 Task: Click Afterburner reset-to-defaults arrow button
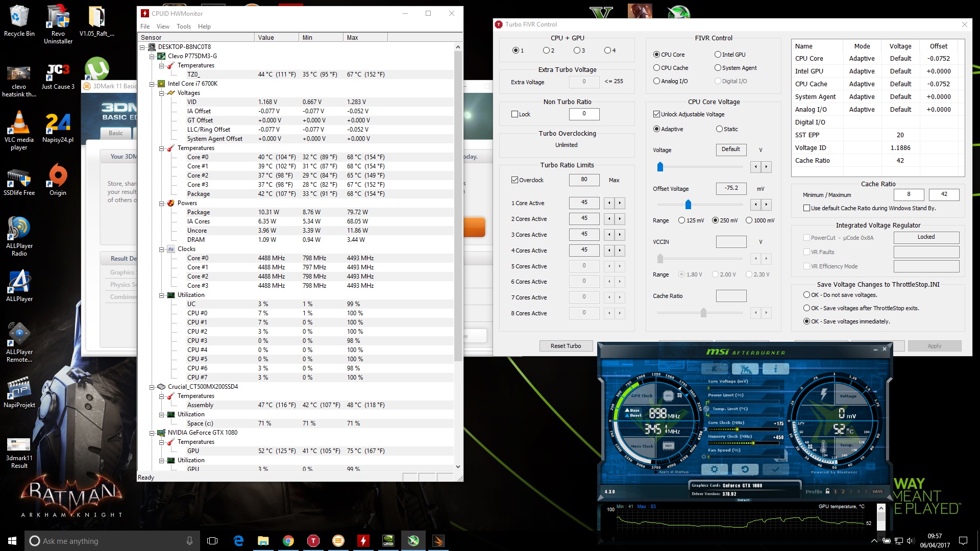(745, 469)
